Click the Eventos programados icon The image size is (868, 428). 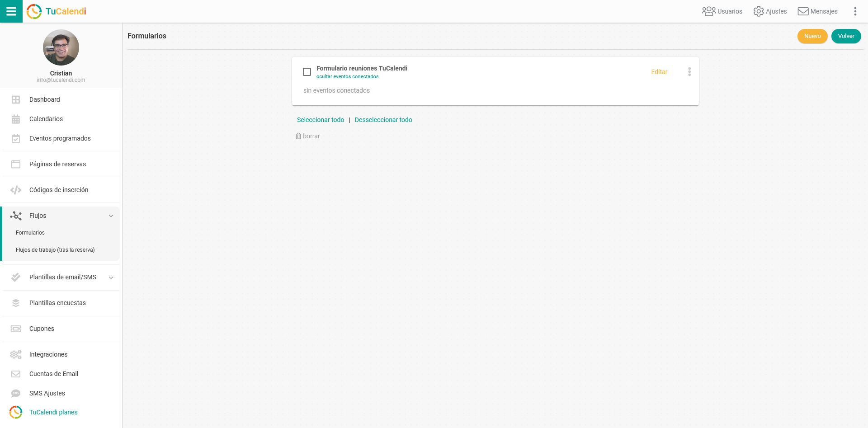pyautogui.click(x=16, y=138)
